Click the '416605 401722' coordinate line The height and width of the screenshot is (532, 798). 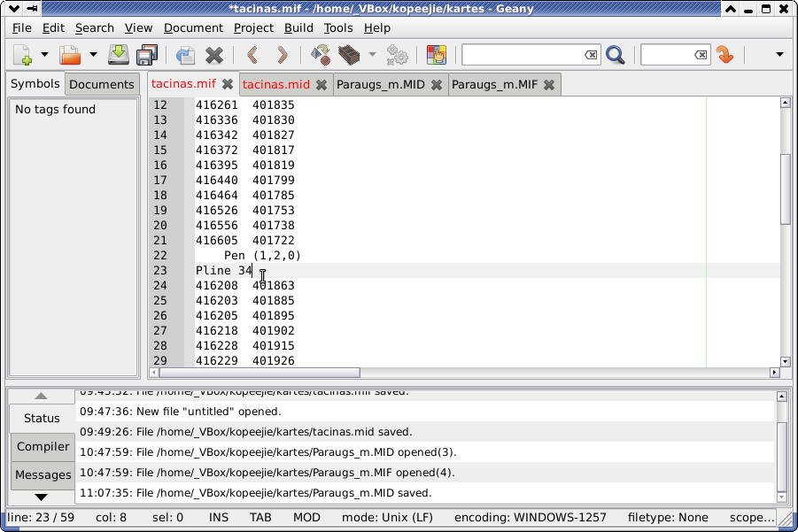pos(244,241)
